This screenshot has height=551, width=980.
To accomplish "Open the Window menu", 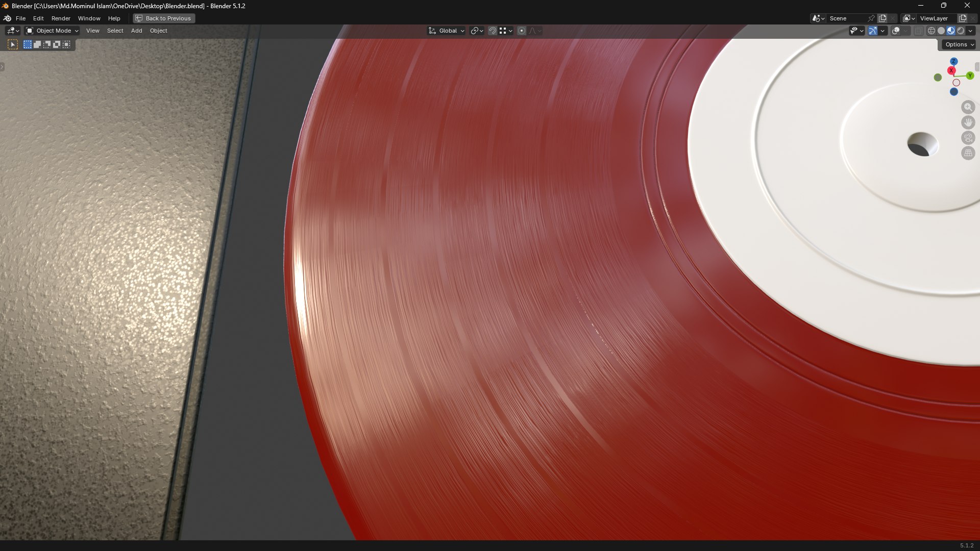I will pyautogui.click(x=89, y=18).
